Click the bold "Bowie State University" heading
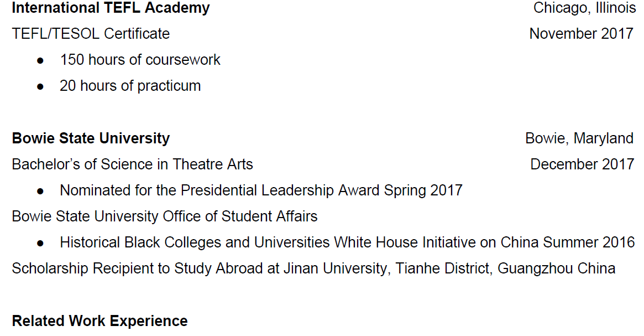This screenshot has height=336, width=644. (x=91, y=138)
